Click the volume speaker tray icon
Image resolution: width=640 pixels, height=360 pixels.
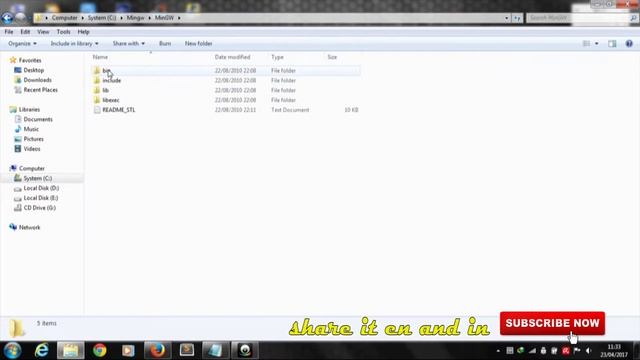point(588,351)
